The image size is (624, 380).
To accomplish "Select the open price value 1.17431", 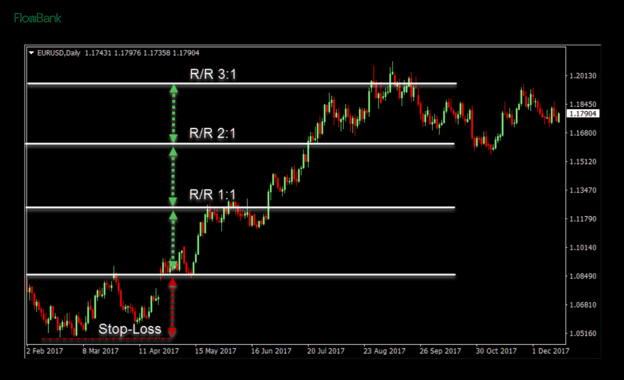I will click(x=98, y=53).
